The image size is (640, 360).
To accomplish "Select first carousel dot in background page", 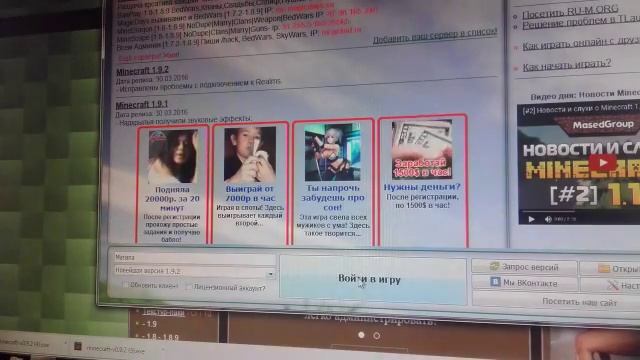I will tap(361, 335).
